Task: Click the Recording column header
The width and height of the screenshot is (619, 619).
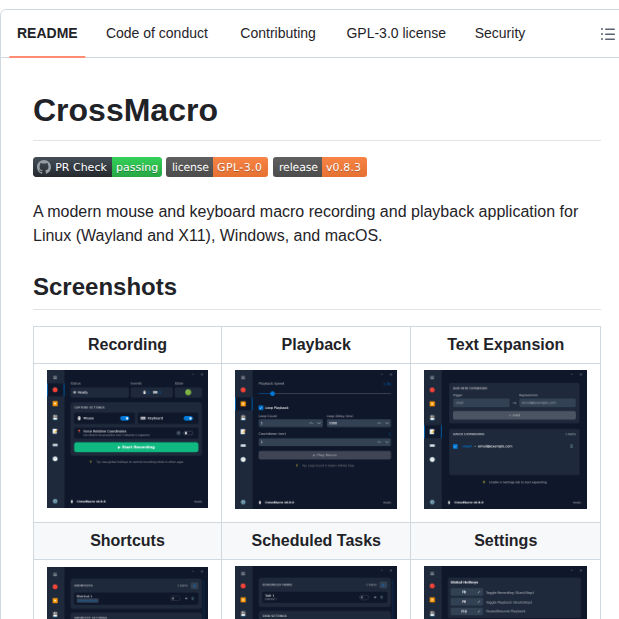Action: click(128, 345)
